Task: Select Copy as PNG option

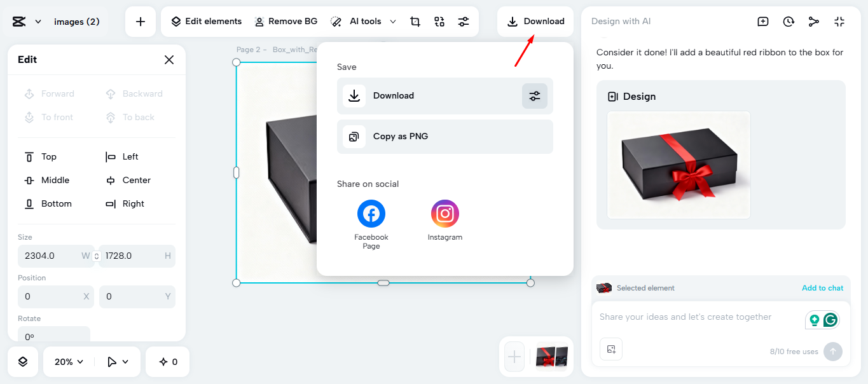Action: 445,137
